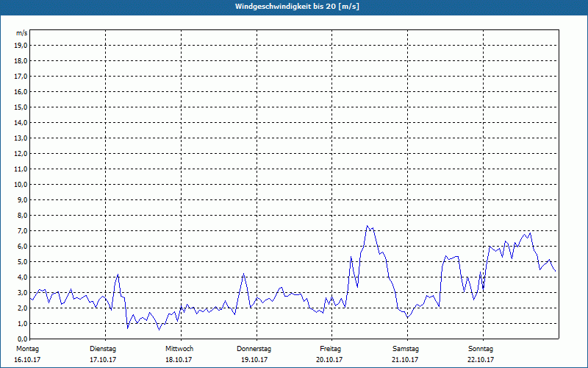Image resolution: width=588 pixels, height=368 pixels.
Task: Click the 5,0 axis label
Action: [x=23, y=262]
